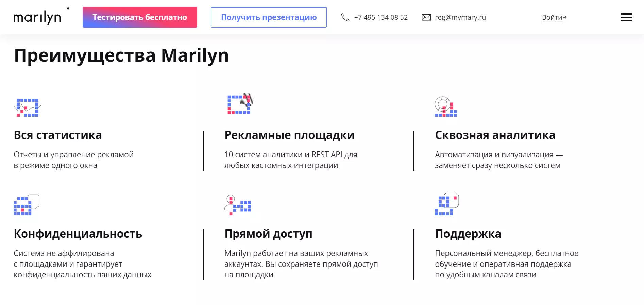Click text 'Автоматизация и визуализация'
The height and width of the screenshot is (305, 644).
494,155
